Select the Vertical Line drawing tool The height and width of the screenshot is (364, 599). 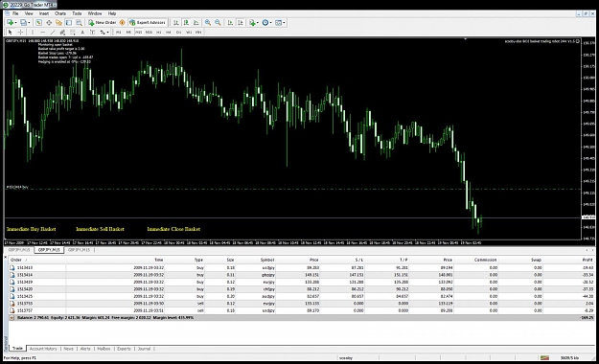33,32
